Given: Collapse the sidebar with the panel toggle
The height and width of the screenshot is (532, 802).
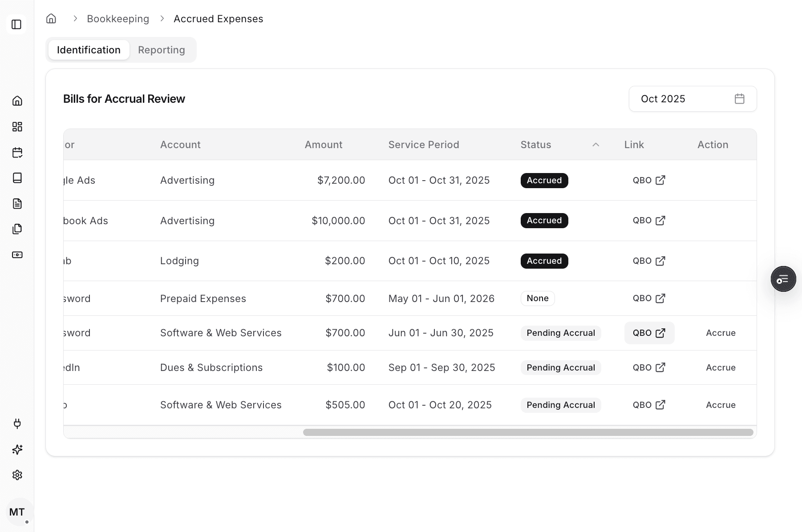Looking at the screenshot, I should 16,24.
